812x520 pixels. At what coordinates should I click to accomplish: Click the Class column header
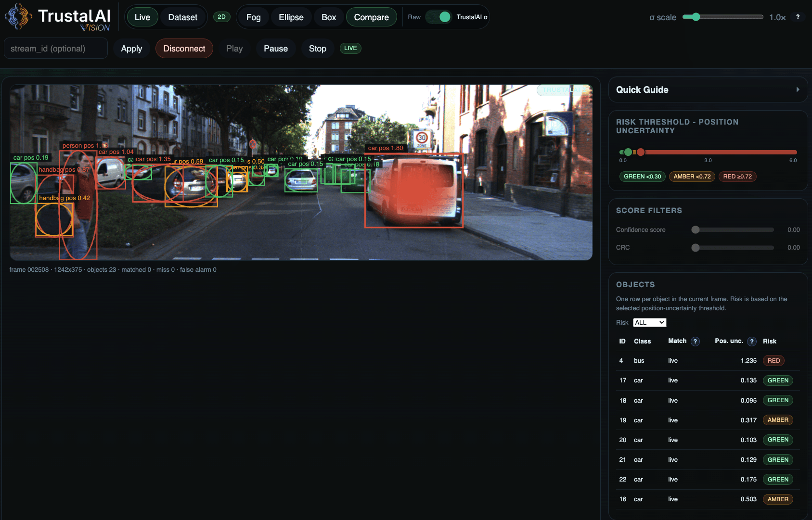(x=642, y=341)
